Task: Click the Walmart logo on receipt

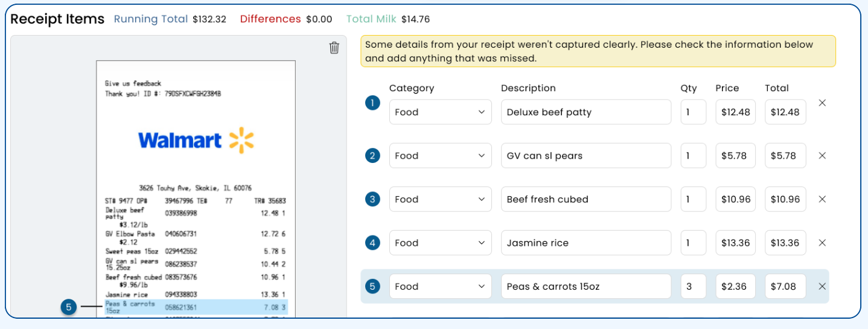Action: click(x=196, y=141)
